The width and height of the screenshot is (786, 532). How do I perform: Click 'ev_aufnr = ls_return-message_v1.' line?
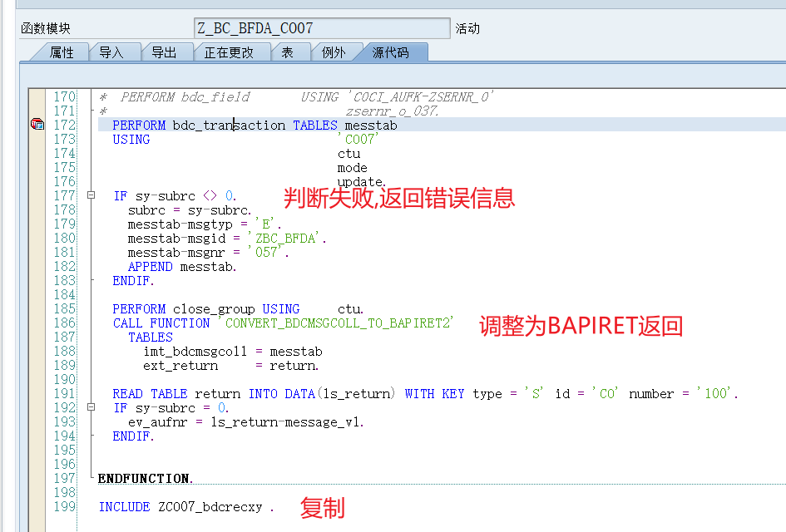245,421
